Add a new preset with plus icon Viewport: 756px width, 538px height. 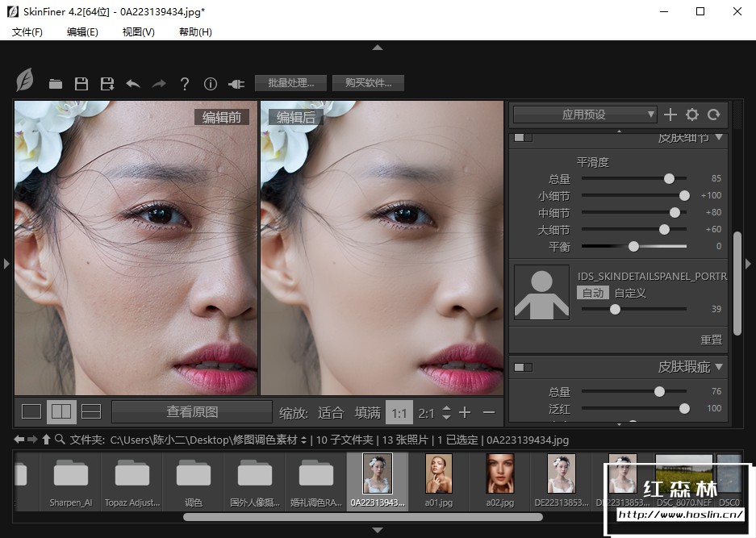click(670, 115)
